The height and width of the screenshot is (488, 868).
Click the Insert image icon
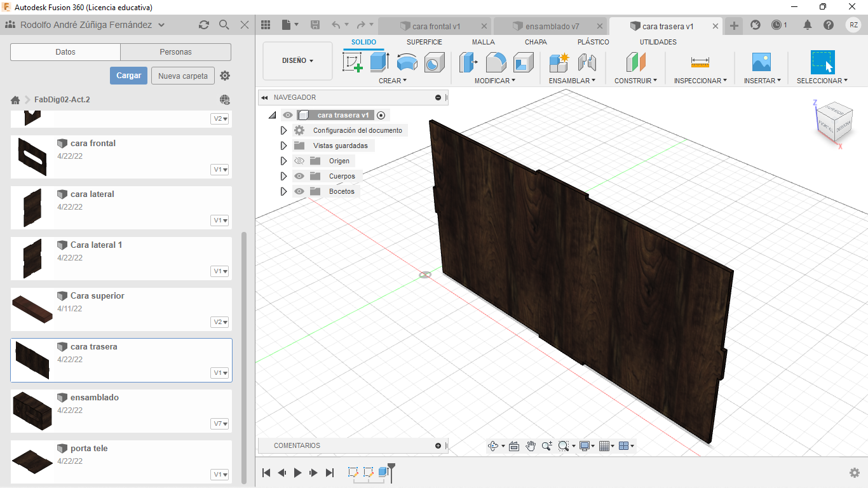click(761, 62)
